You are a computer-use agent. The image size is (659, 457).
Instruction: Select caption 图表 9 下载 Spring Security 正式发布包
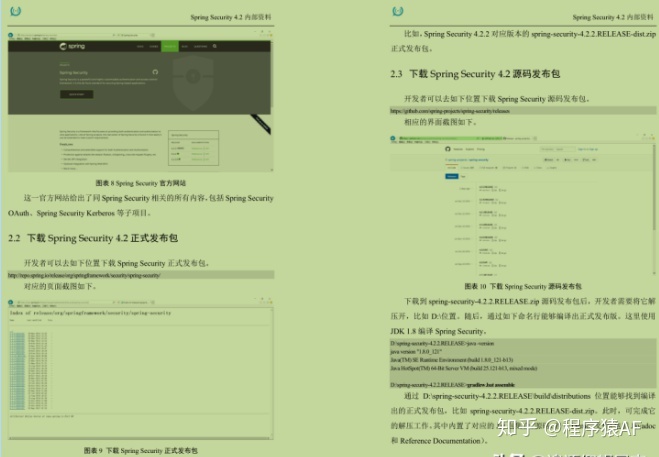[140, 451]
